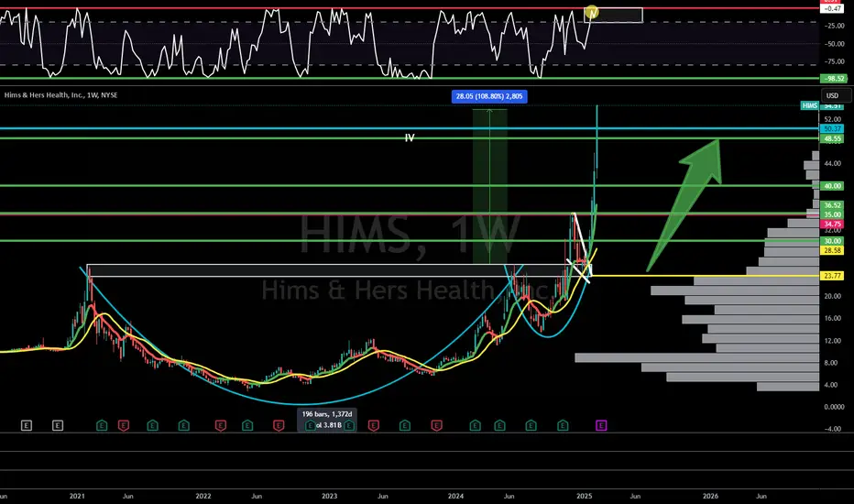
Task: Click the yellow 28.58 price label
Action: [832, 251]
